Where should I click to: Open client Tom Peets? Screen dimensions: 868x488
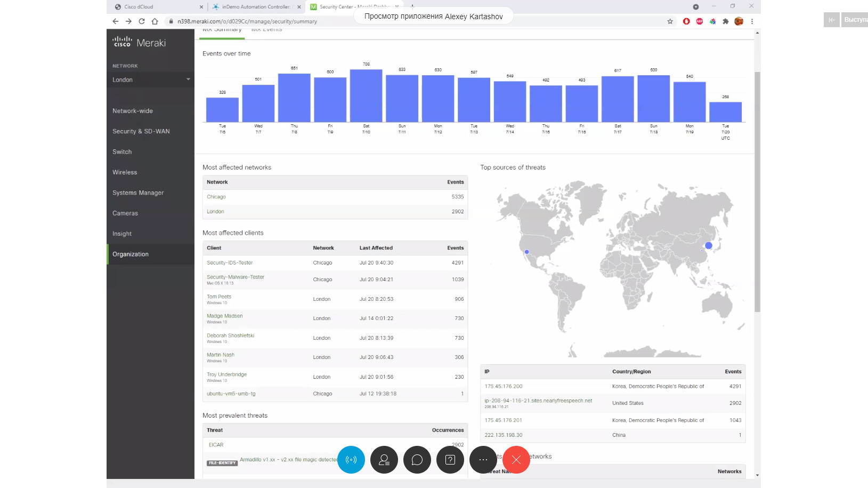point(219,297)
